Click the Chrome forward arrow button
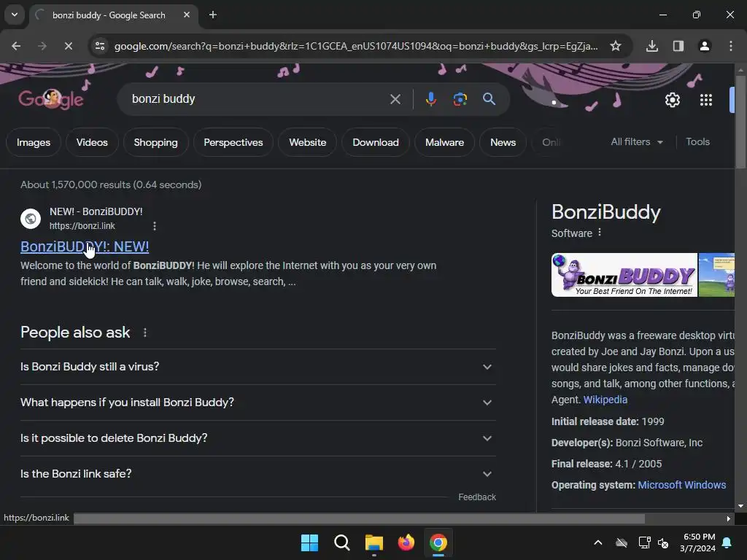The image size is (747, 560). tap(42, 46)
